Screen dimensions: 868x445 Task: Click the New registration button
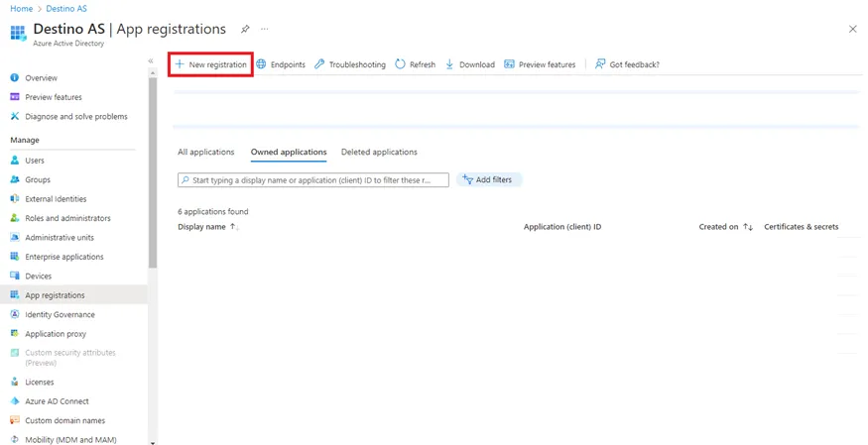(x=210, y=64)
